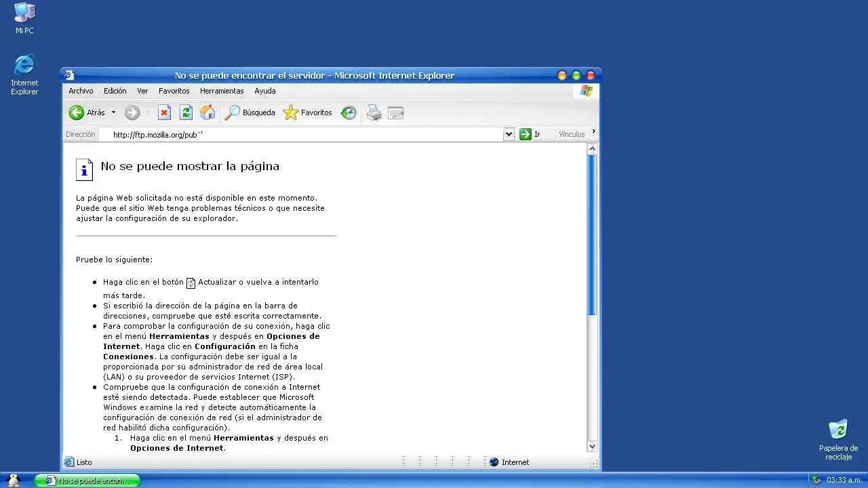Screen dimensions: 868x488
Task: Minimize the Internet Explorer window
Action: click(561, 75)
